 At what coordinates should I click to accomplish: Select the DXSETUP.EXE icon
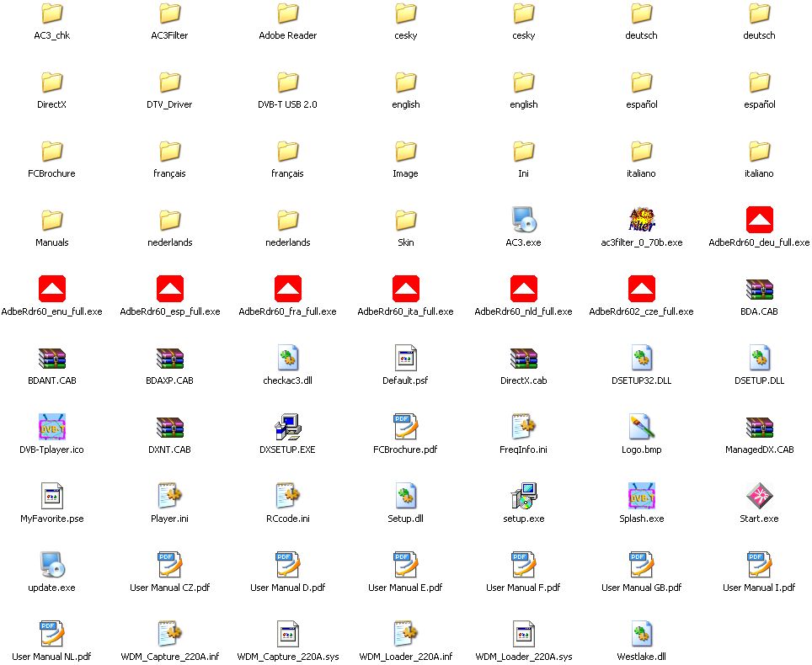coord(287,428)
